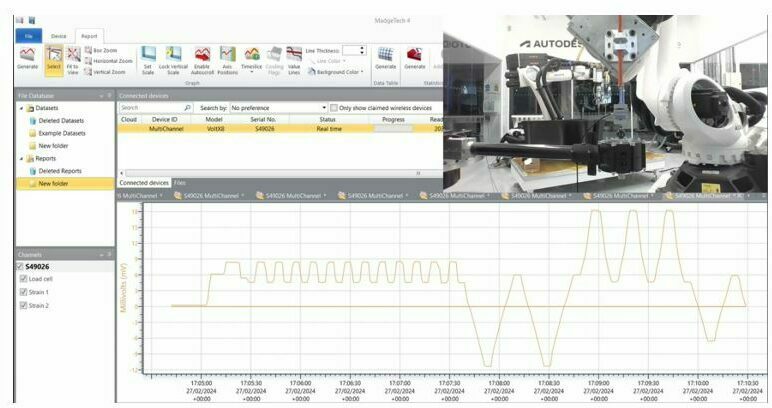Screen dimensions: 772x408
Task: Select the Example Datasets folder
Action: pos(61,133)
